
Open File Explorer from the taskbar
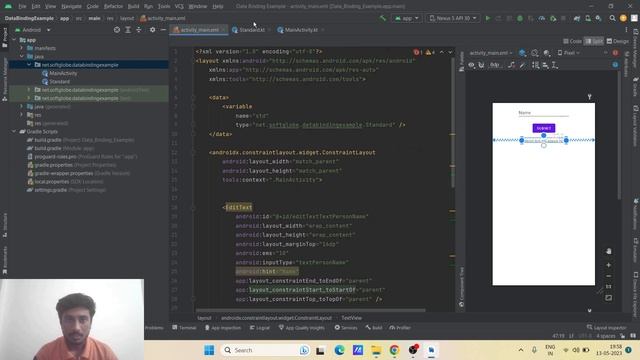pyautogui.click(x=376, y=350)
